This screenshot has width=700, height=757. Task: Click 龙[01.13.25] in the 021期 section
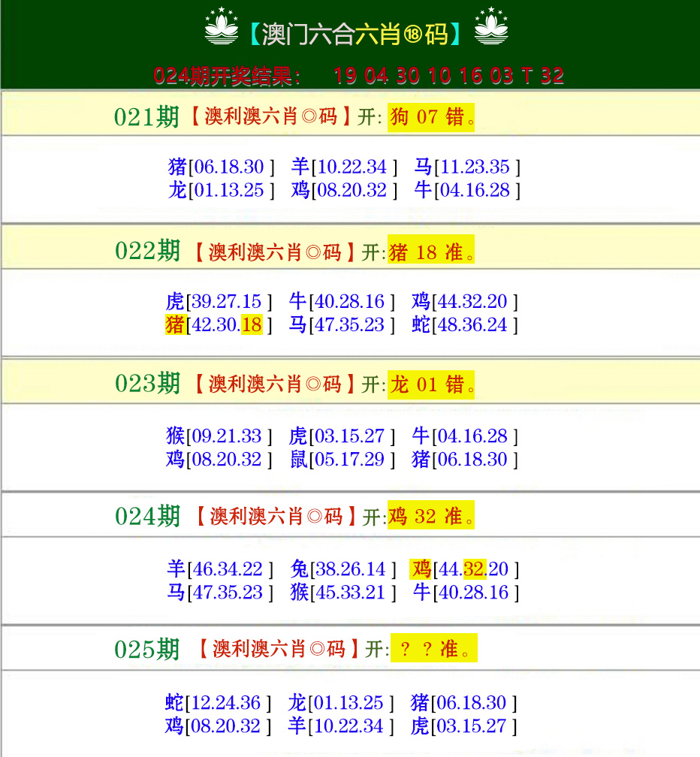pos(221,190)
